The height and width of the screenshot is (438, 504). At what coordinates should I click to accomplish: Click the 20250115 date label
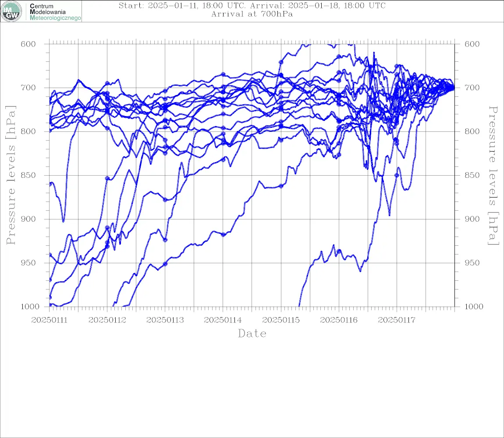click(x=281, y=320)
